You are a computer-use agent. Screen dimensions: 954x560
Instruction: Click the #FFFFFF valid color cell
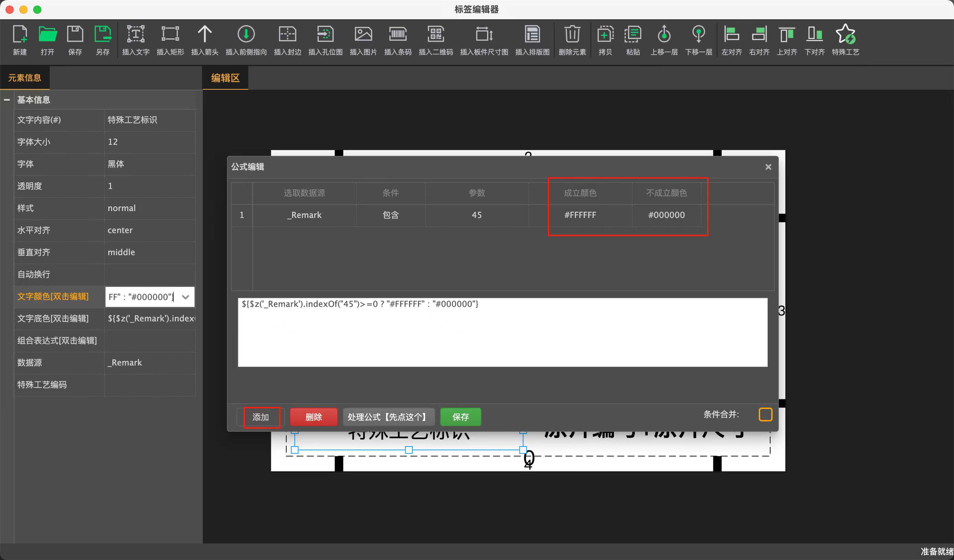(580, 215)
